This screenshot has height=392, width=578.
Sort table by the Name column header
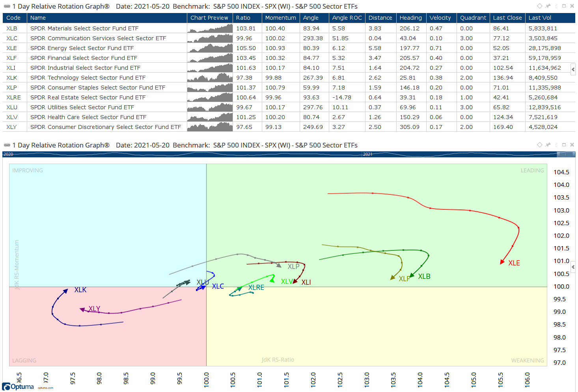107,18
